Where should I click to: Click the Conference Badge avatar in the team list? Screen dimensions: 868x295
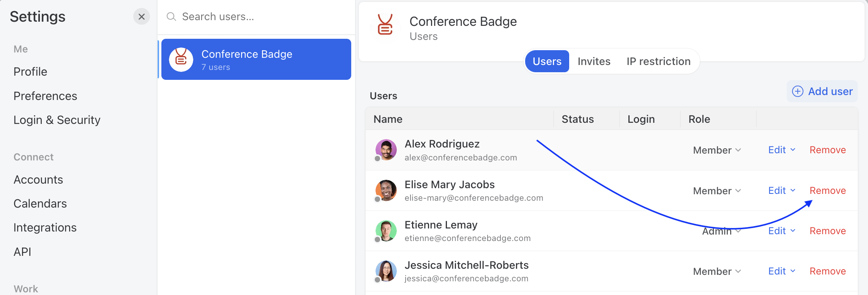click(181, 59)
